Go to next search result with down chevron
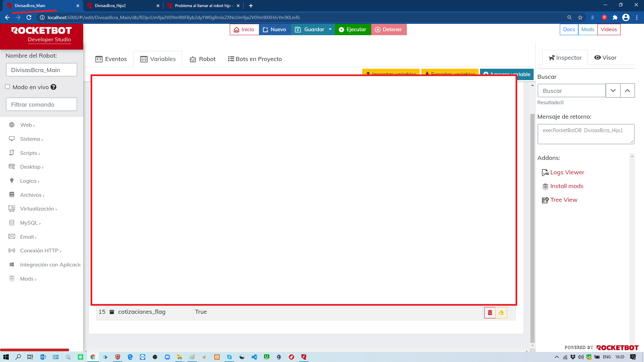 coord(613,91)
